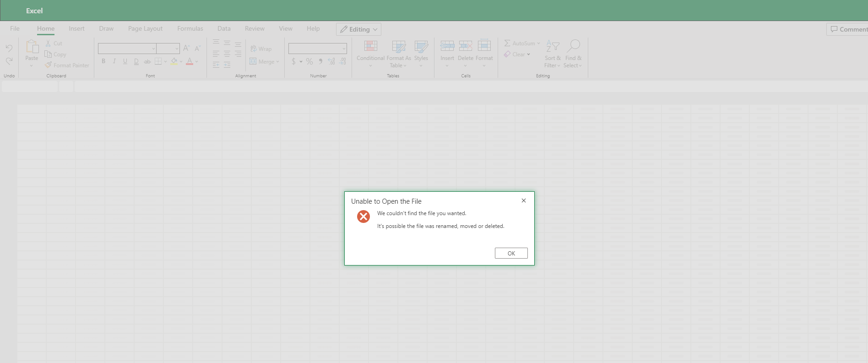Decrease font size with the smaller A

coord(197,48)
